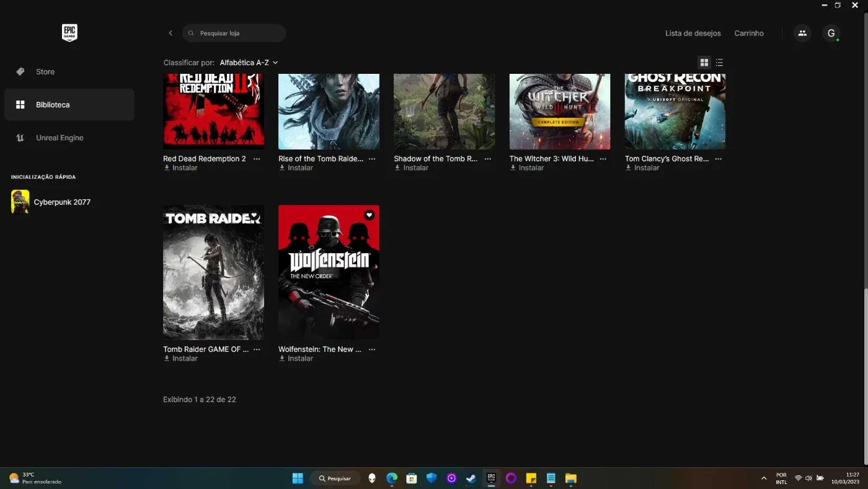Toggle favorite heart on Wolfenstein cover
The width and height of the screenshot is (868, 489).
(369, 215)
